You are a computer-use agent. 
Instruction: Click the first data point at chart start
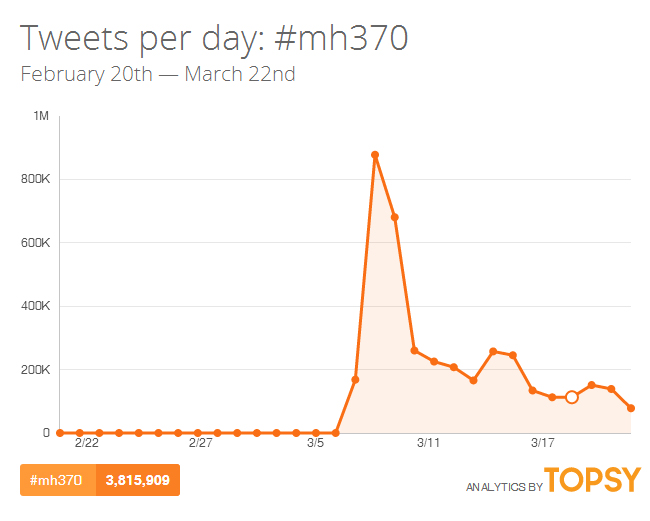pyautogui.click(x=60, y=433)
